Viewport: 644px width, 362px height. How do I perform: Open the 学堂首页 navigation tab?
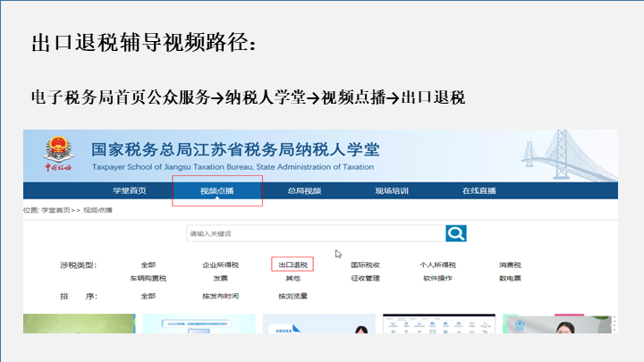pos(130,191)
